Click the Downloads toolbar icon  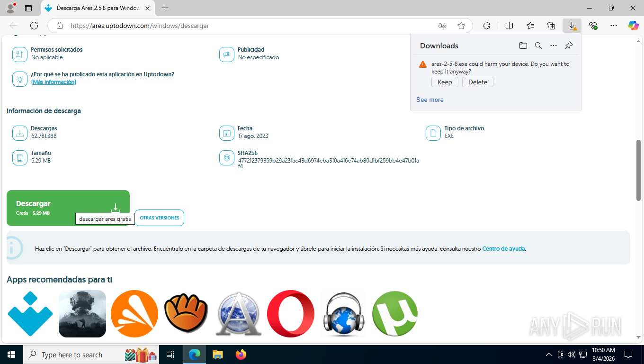click(572, 26)
